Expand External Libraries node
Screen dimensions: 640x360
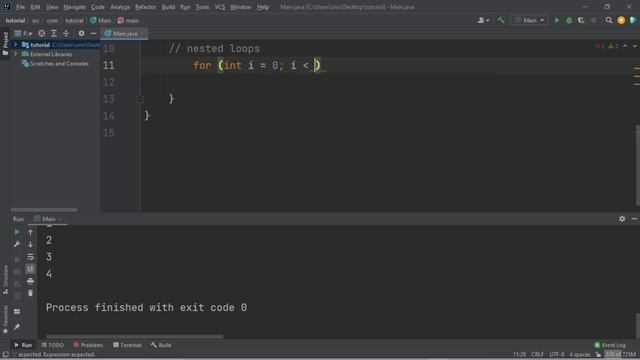tap(16, 54)
